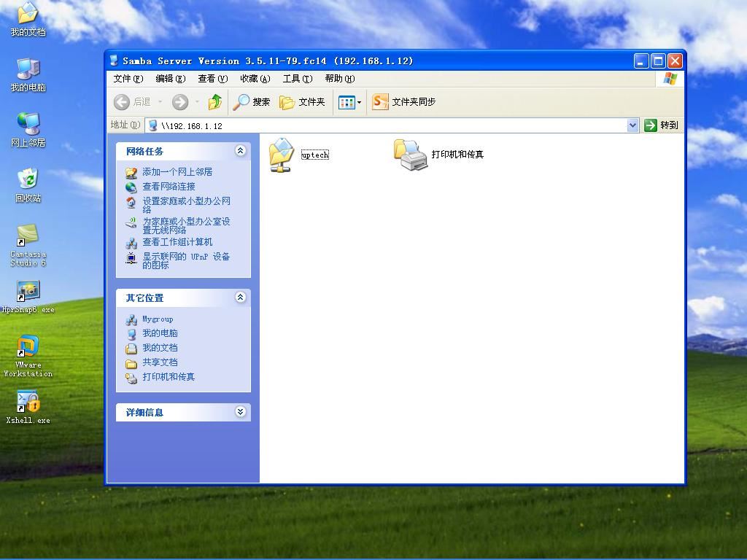Screen dimensions: 747x560
Task: Click the forward arrow toolbar button
Action: coord(180,102)
